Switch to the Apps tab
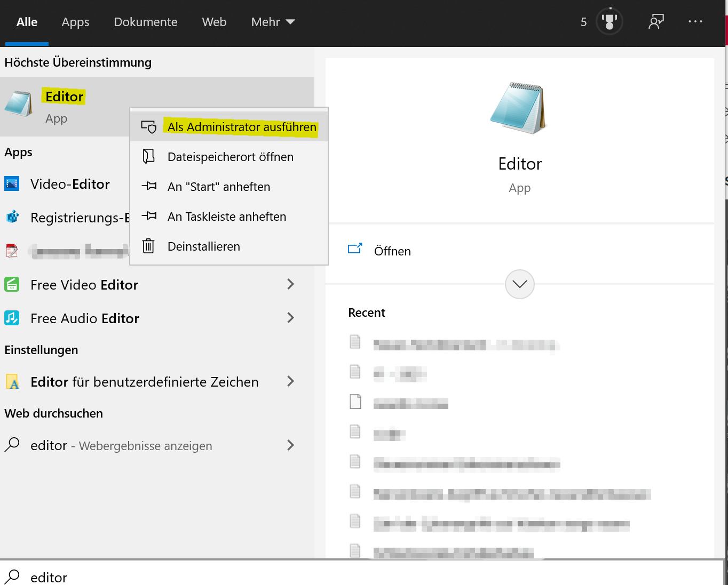Screen dimensions: 728x585 pyautogui.click(x=75, y=22)
